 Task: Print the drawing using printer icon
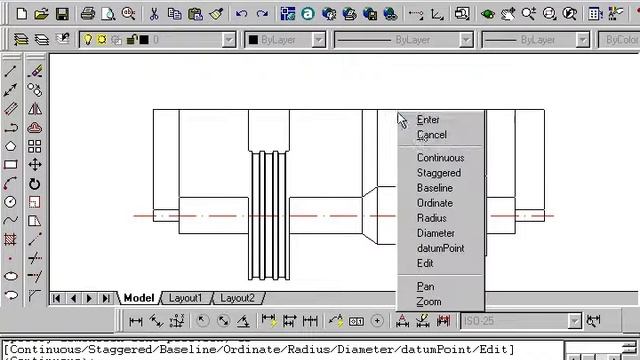[x=88, y=14]
